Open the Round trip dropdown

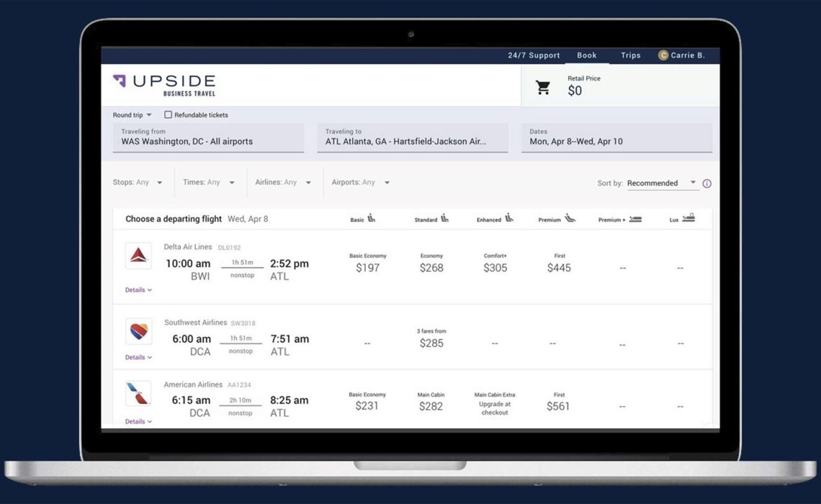pyautogui.click(x=132, y=114)
